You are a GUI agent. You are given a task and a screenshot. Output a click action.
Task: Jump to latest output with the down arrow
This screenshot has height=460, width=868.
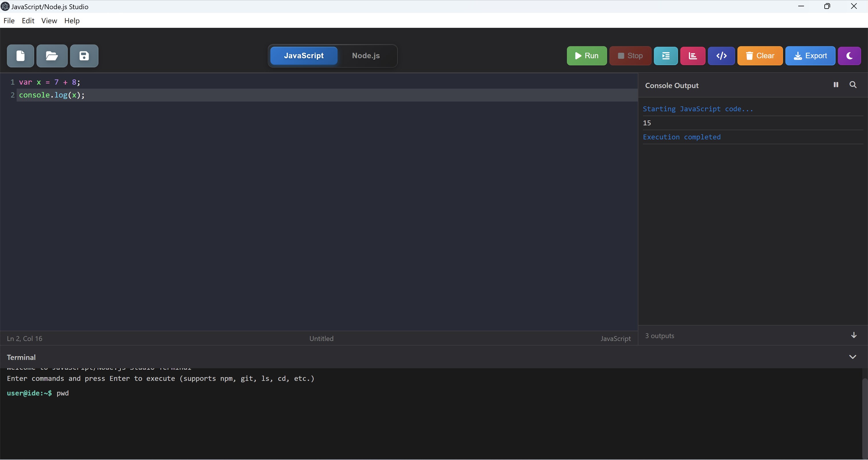pos(854,335)
